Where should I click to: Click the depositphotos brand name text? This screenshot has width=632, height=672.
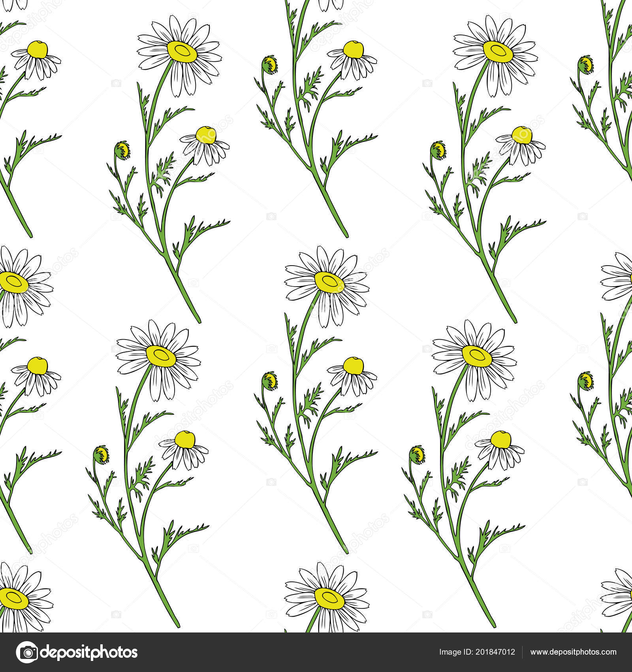pos(89,653)
